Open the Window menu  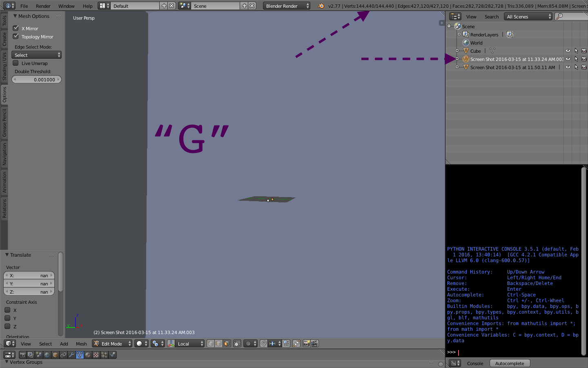point(66,6)
